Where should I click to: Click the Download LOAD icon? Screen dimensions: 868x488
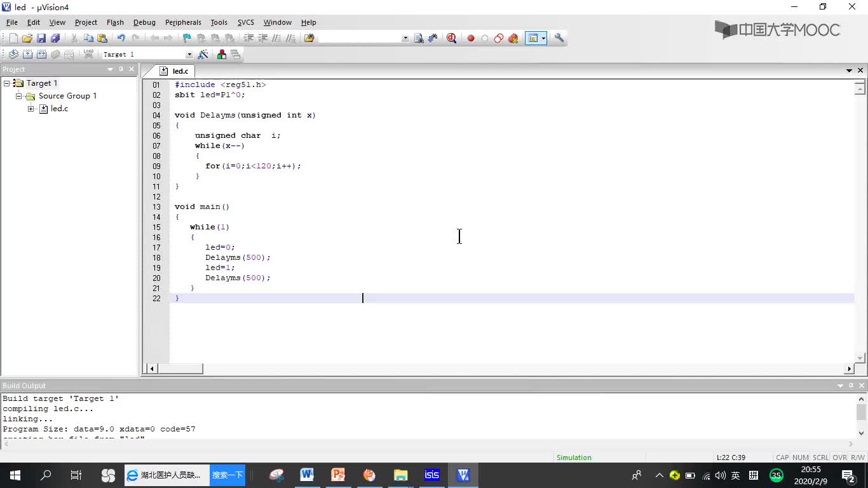tap(88, 55)
